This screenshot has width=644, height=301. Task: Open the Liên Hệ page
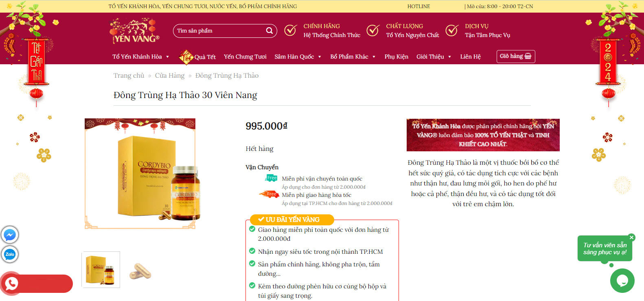tap(471, 57)
